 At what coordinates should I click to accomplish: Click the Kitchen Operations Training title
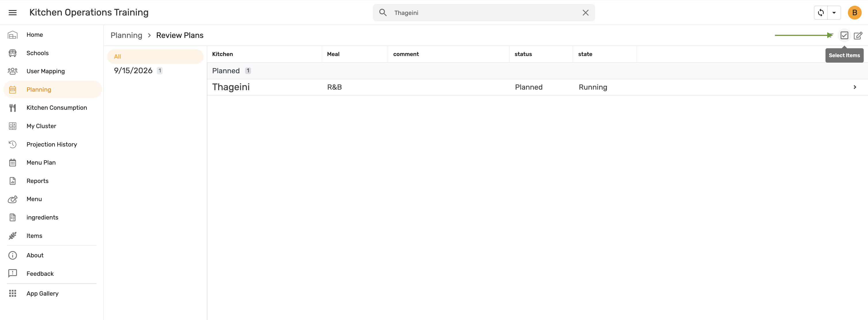[x=89, y=12]
